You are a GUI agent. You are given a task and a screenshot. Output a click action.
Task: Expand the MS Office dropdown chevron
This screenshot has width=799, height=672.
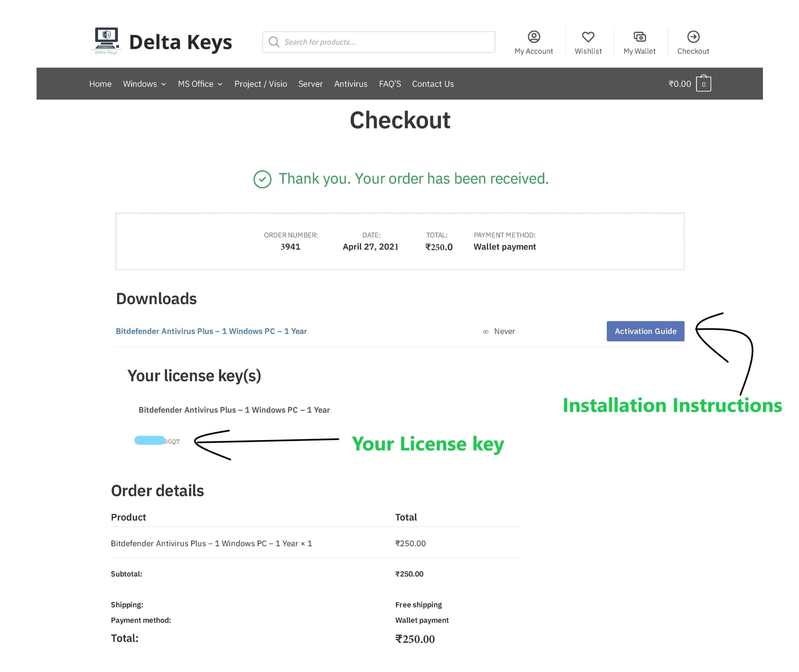(x=220, y=84)
